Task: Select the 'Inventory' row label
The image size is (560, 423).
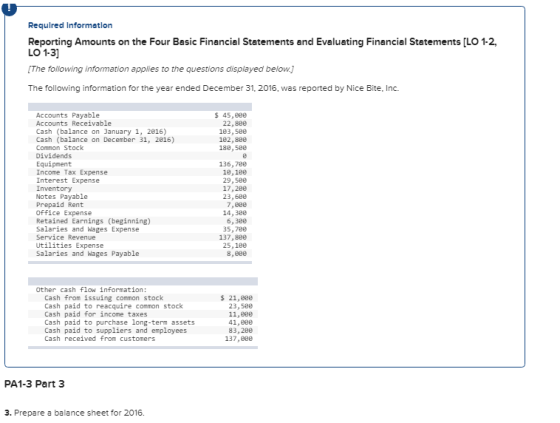Action: (x=54, y=188)
